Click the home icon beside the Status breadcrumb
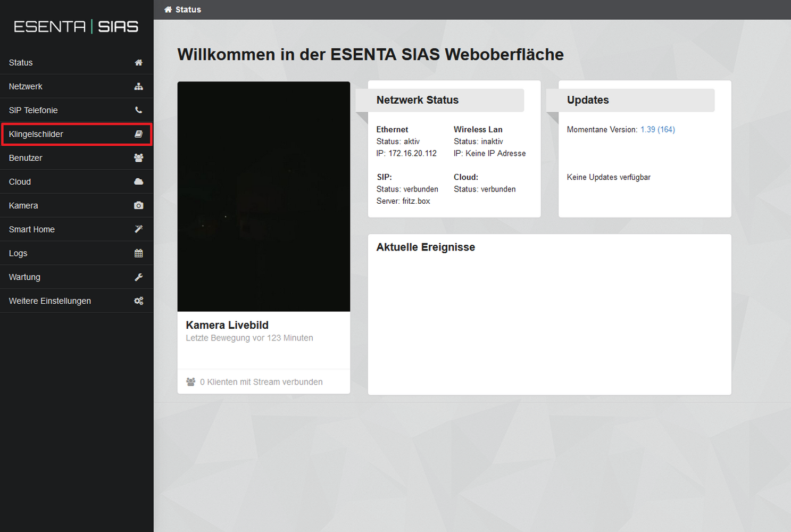This screenshot has height=532, width=791. (x=168, y=10)
